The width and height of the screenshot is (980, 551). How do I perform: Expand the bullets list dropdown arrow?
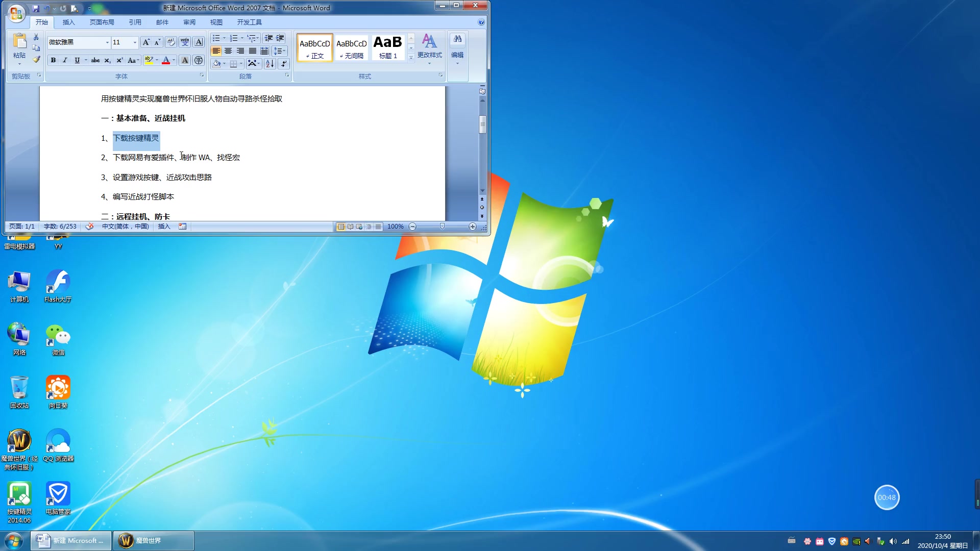224,38
